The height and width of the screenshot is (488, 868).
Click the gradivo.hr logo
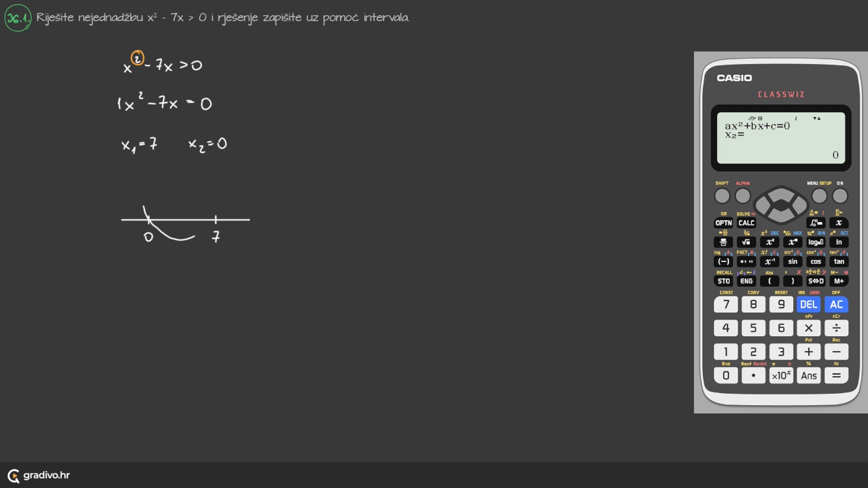pyautogui.click(x=39, y=475)
